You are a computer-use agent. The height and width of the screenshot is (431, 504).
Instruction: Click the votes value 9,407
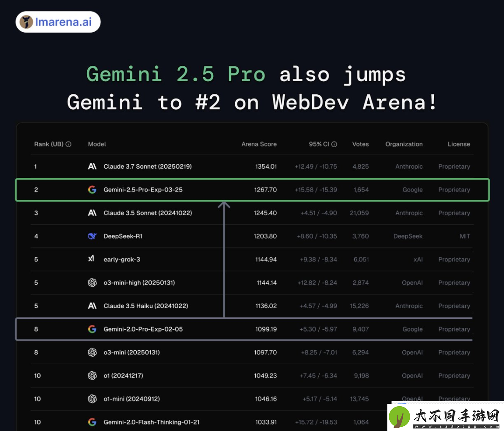pyautogui.click(x=361, y=329)
